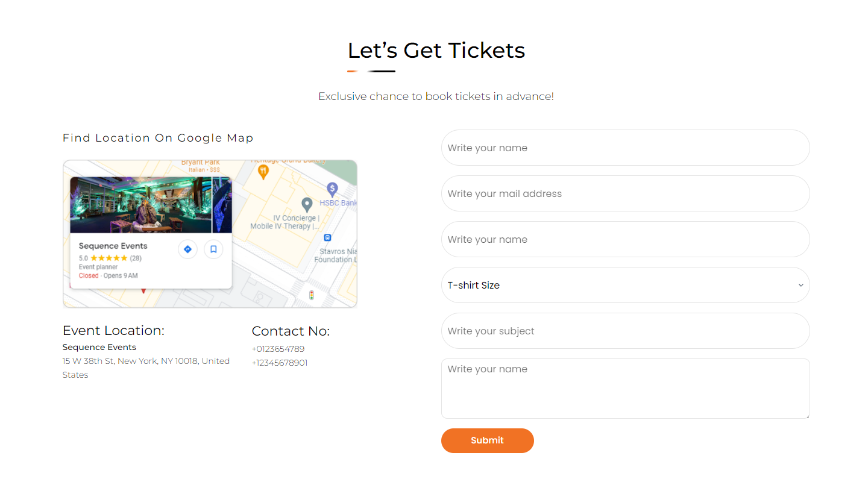
Task: Click the HSBC Bank dollar pin
Action: coord(332,189)
